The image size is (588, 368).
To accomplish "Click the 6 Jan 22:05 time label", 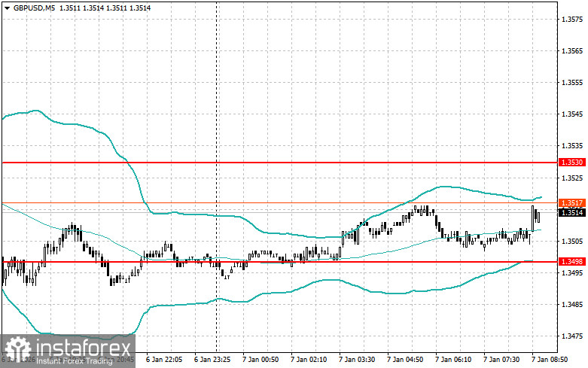I will (164, 360).
